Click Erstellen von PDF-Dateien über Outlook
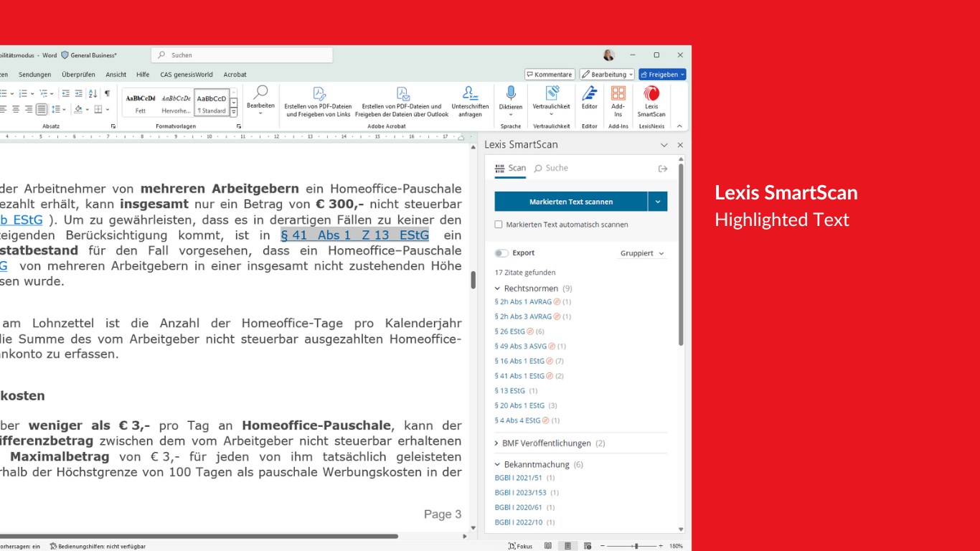The image size is (980, 551). point(402,101)
